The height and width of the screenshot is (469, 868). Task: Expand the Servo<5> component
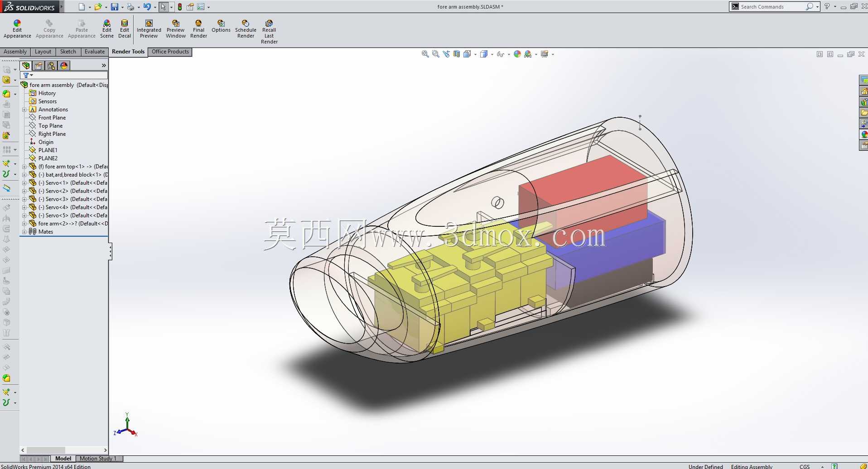tap(24, 215)
